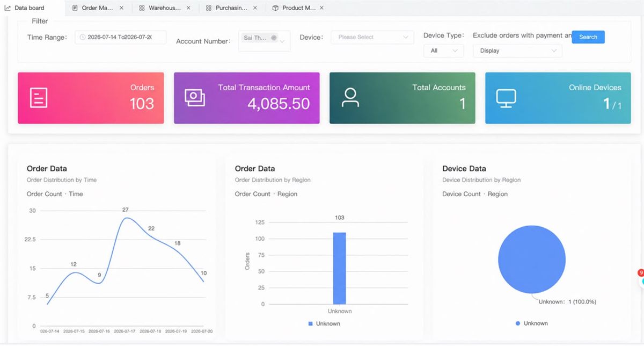
Task: Click the Total Transaction Amount money icon
Action: pyautogui.click(x=195, y=97)
